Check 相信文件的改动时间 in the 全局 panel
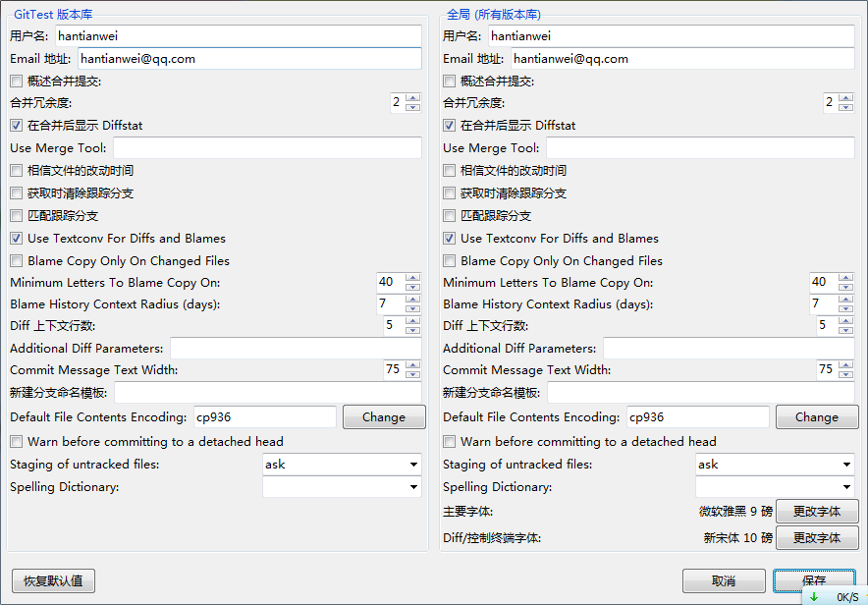Image resolution: width=868 pixels, height=605 pixels. tap(450, 171)
